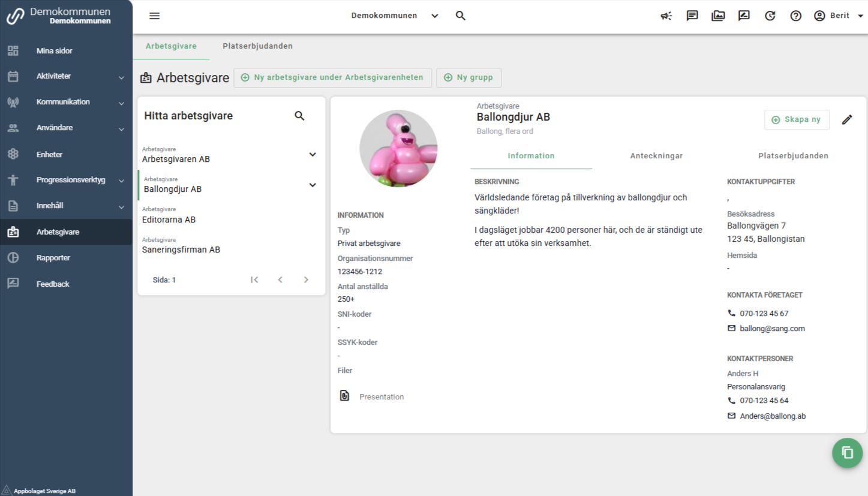
Task: Open the megaphone announcements icon
Action: (666, 16)
